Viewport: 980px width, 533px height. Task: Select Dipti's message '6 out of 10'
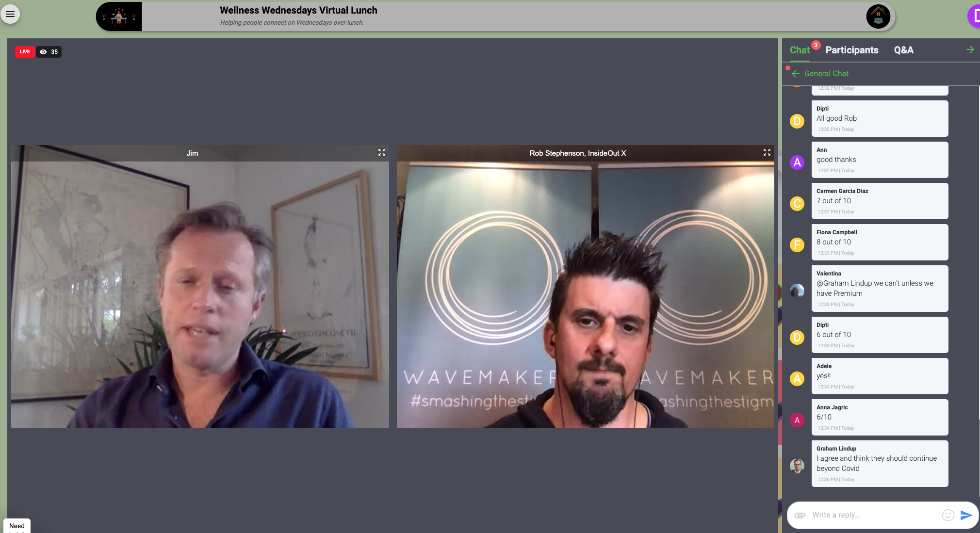(880, 335)
